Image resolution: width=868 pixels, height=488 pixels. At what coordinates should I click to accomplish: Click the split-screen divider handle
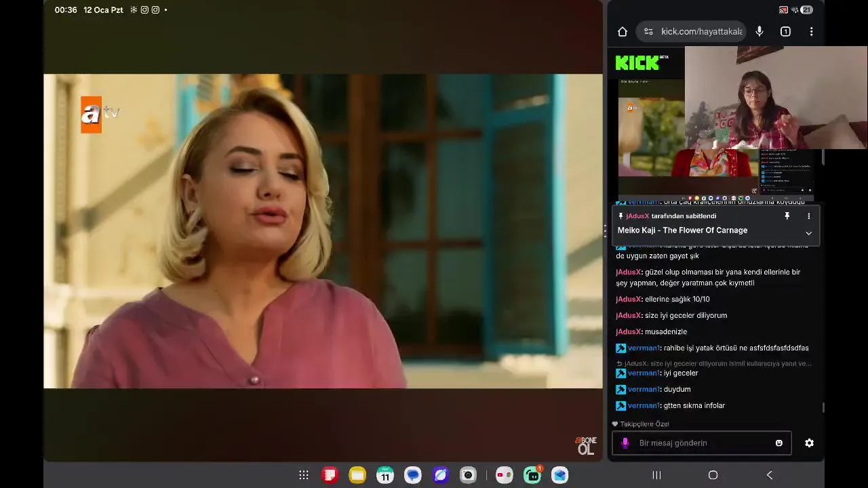[x=605, y=231]
